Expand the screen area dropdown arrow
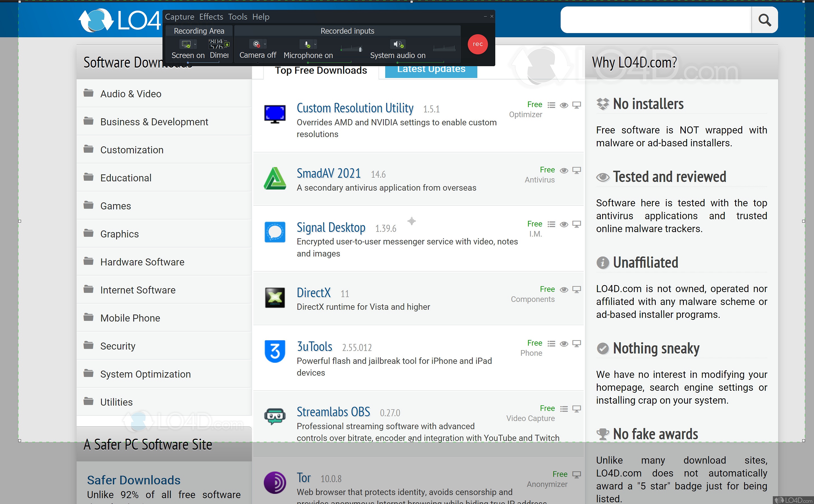Screen dimensions: 814x504 [195, 44]
